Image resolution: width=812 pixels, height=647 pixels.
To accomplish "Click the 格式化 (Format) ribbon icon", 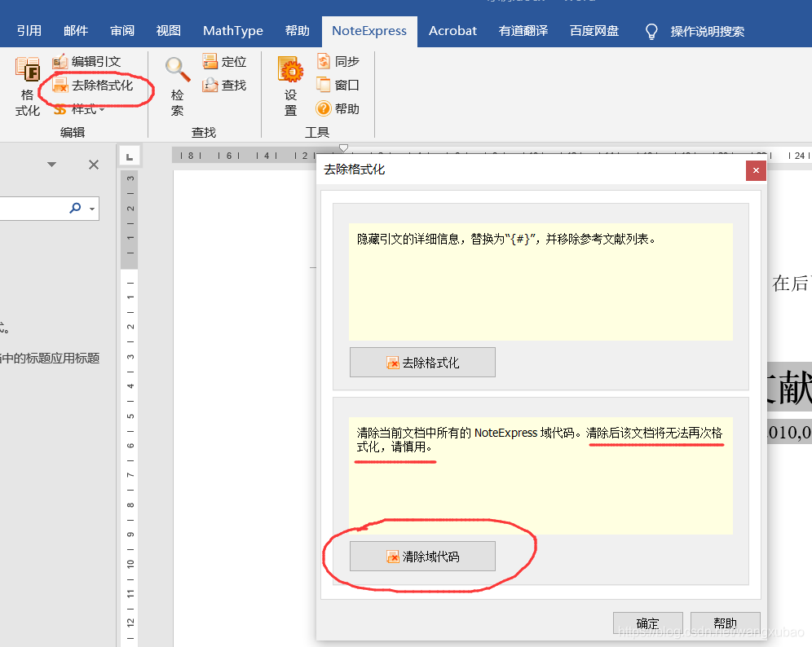I will click(28, 86).
